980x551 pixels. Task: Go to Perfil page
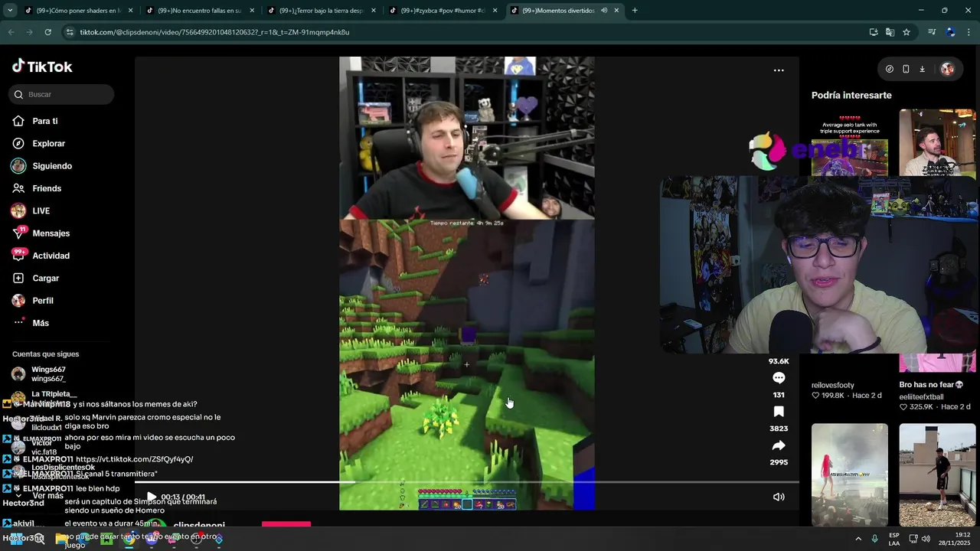click(x=43, y=301)
